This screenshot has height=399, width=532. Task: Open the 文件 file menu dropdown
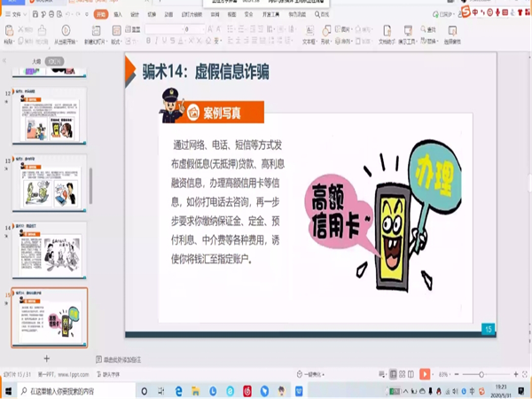(18, 15)
